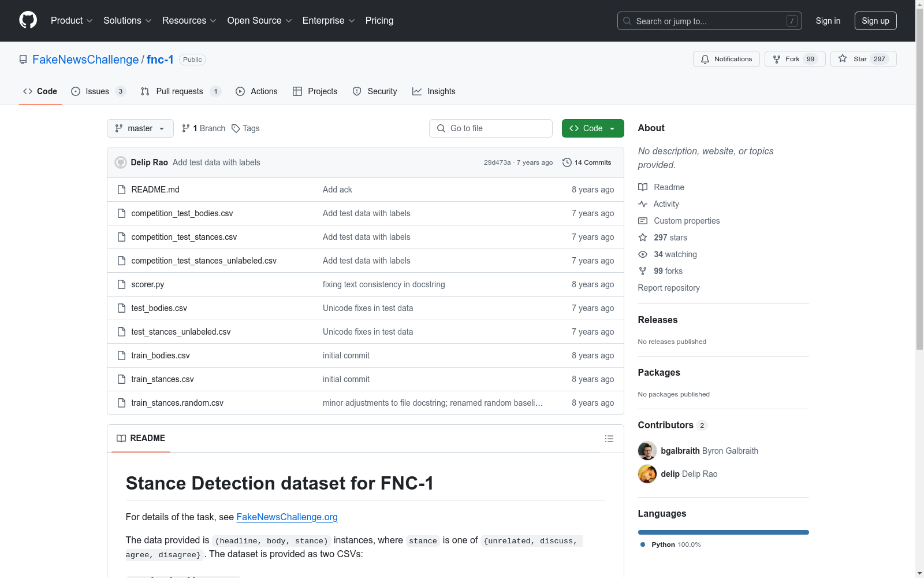Open the 1 Branch link

tap(203, 128)
